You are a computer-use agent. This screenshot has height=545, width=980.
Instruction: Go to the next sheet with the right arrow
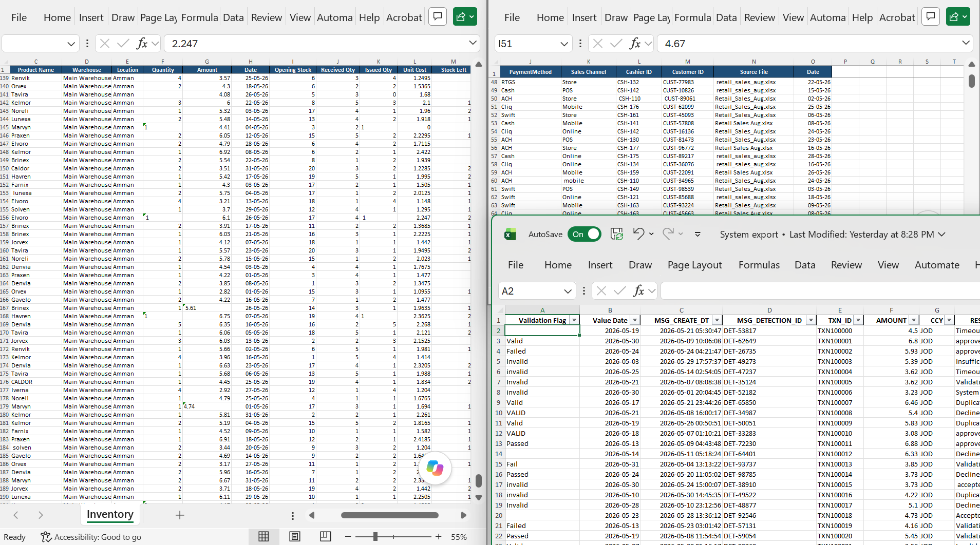[x=41, y=515]
